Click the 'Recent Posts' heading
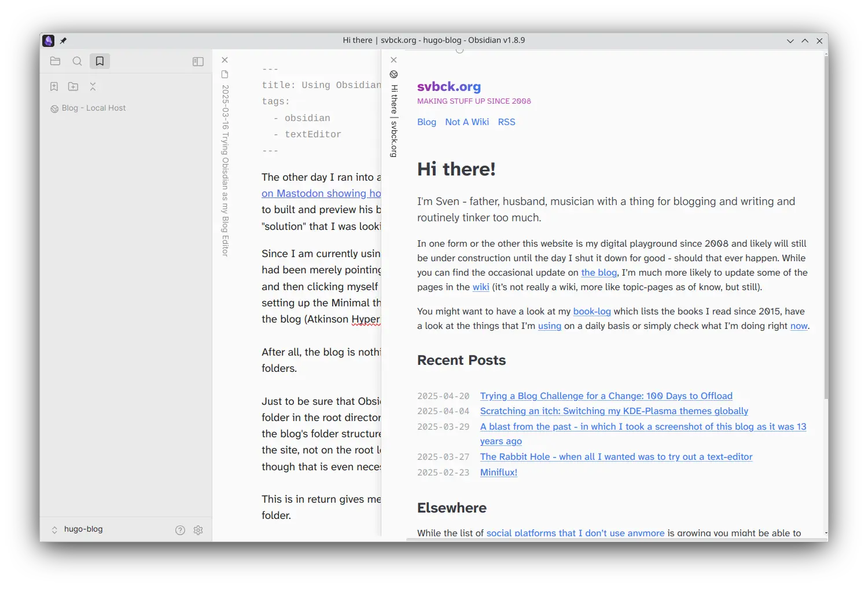 [x=461, y=360]
